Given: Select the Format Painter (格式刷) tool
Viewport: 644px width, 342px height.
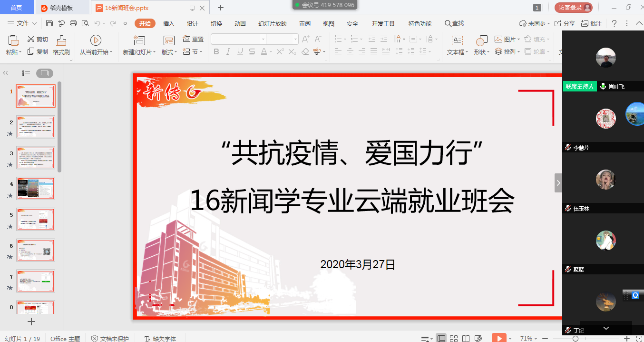Looking at the screenshot, I should pyautogui.click(x=61, y=45).
